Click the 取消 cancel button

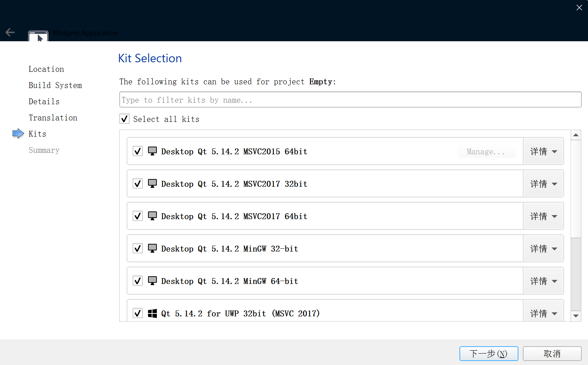point(552,354)
